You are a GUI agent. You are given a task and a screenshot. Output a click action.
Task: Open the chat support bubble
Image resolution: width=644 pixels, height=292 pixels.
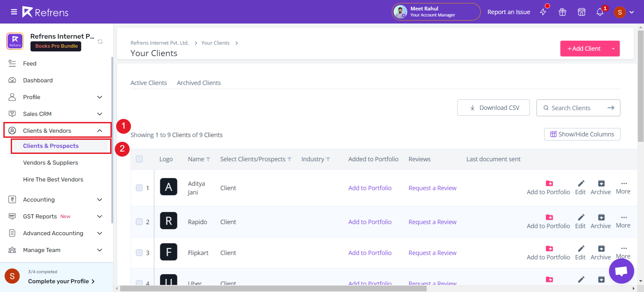point(622,271)
